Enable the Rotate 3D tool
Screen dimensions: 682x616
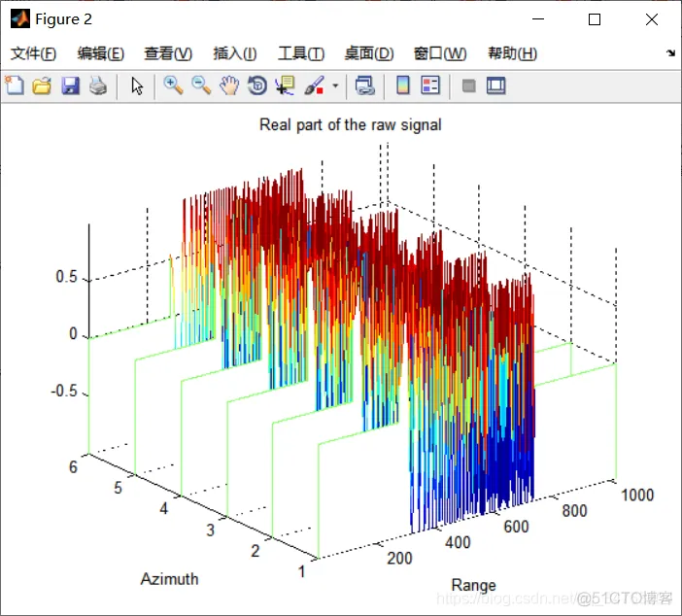click(257, 86)
